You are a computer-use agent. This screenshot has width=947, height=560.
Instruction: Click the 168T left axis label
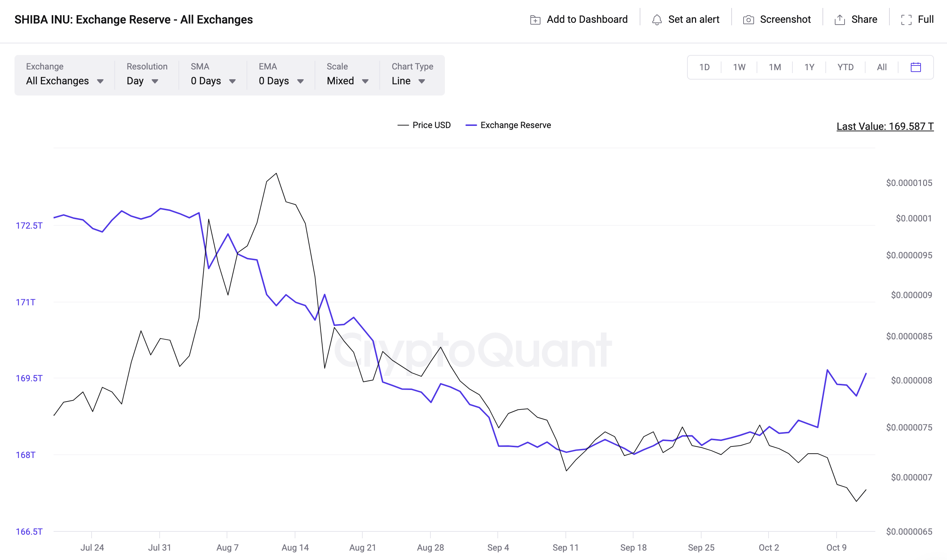[25, 455]
